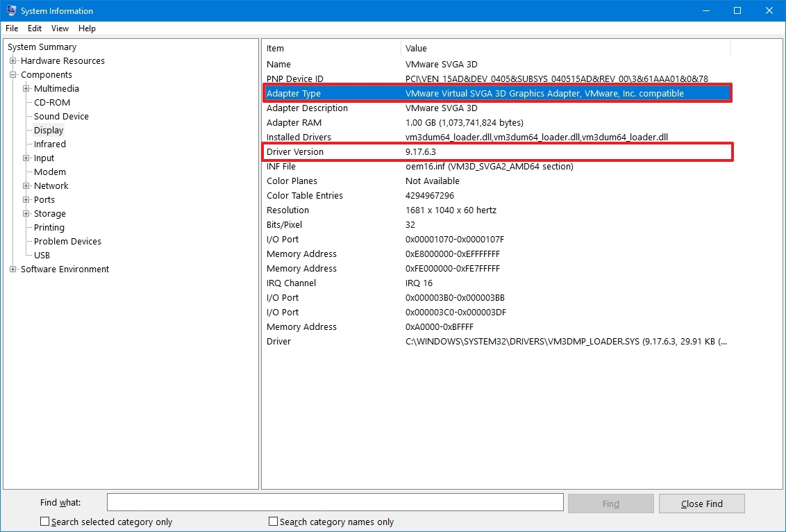Click the System Information title bar icon

pos(11,11)
